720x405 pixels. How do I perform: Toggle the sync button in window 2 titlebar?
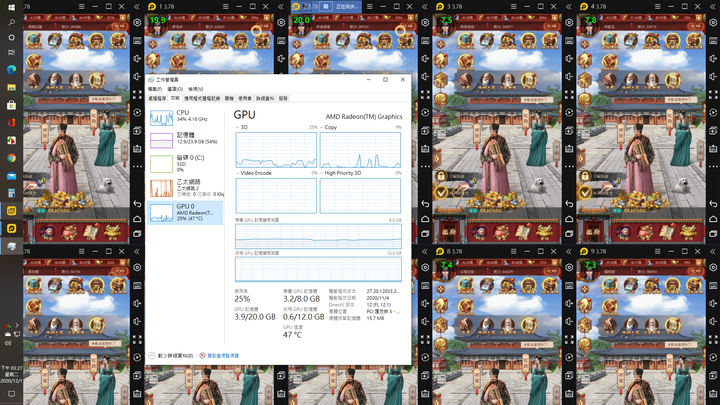click(x=326, y=6)
